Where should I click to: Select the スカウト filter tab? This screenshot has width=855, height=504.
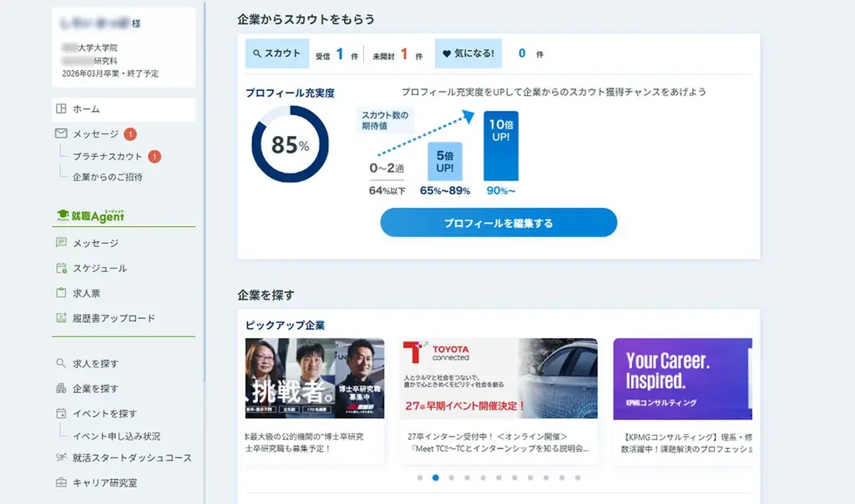[276, 53]
